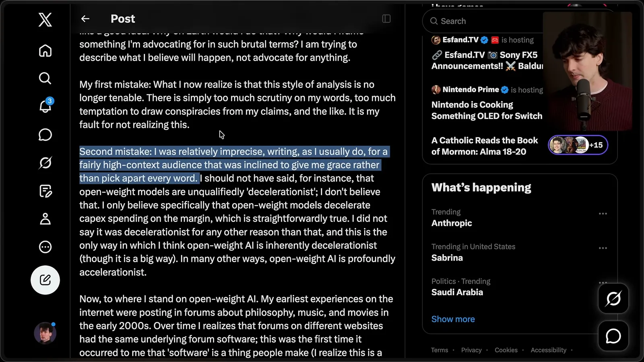Image resolution: width=644 pixels, height=362 pixels.
Task: Open the Articles icon in the sidebar
Action: click(x=45, y=191)
